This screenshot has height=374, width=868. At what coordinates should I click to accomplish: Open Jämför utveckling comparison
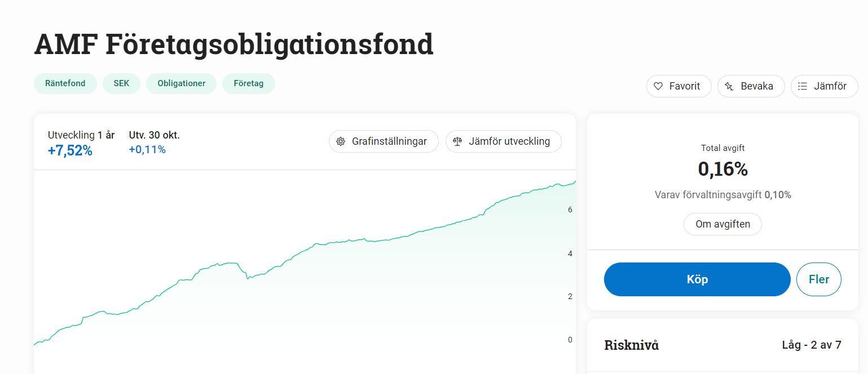point(503,141)
